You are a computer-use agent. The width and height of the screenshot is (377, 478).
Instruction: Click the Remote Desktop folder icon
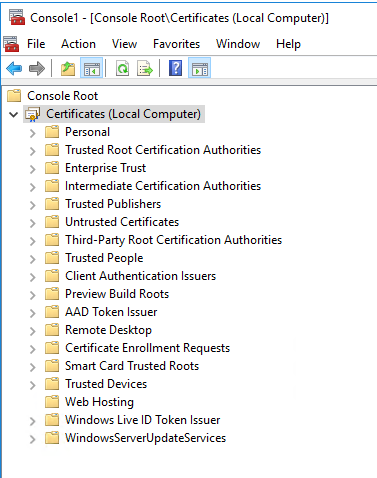click(52, 330)
